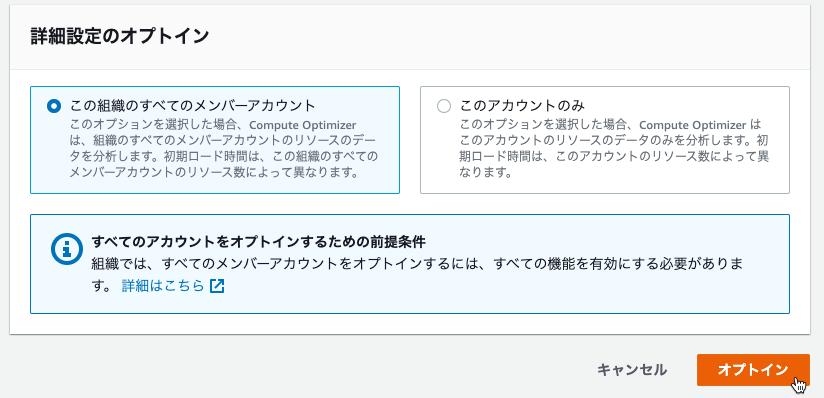Viewport: 824px width, 398px height.
Task: Click the blue info circle icon
Action: 67,249
